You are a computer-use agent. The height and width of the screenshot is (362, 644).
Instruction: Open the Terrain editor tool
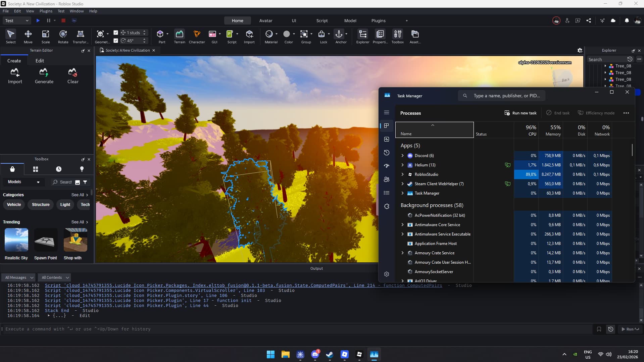click(x=180, y=37)
